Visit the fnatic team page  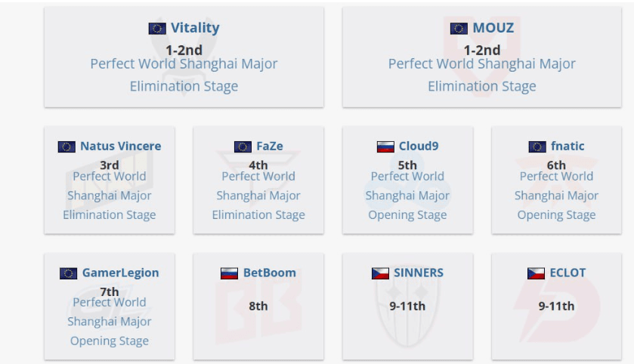point(568,146)
